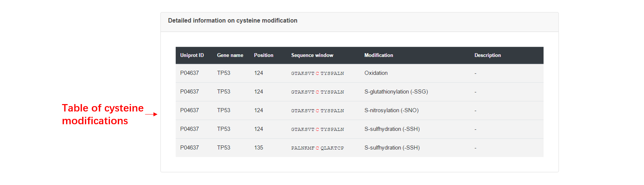The image size is (644, 185).
Task: Click the Sequence window column header
Action: click(312, 55)
